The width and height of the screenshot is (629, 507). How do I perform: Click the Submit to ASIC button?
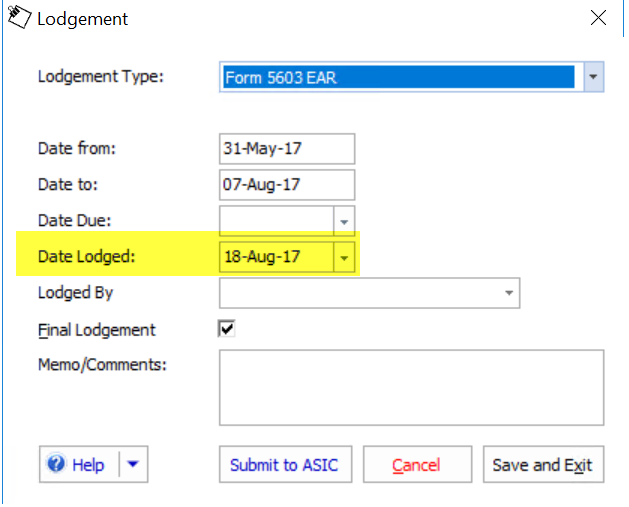click(286, 464)
